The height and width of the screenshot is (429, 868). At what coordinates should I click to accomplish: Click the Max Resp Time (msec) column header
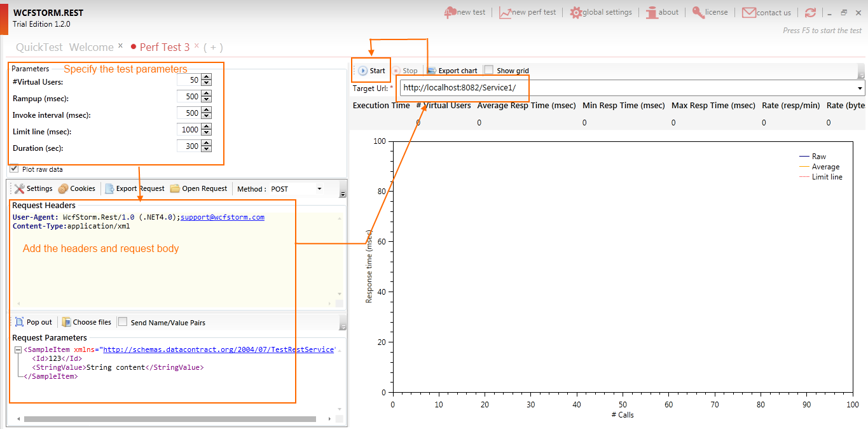tap(713, 106)
